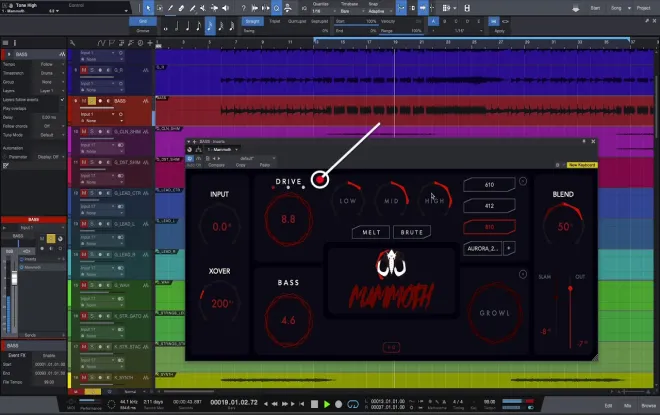Select the Mute tool
Image resolution: width=660 pixels, height=415 pixels.
coord(203,8)
